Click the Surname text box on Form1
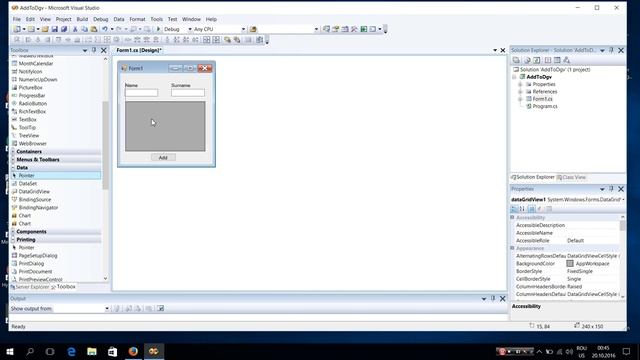Image resolution: width=640 pixels, height=360 pixels. click(188, 93)
